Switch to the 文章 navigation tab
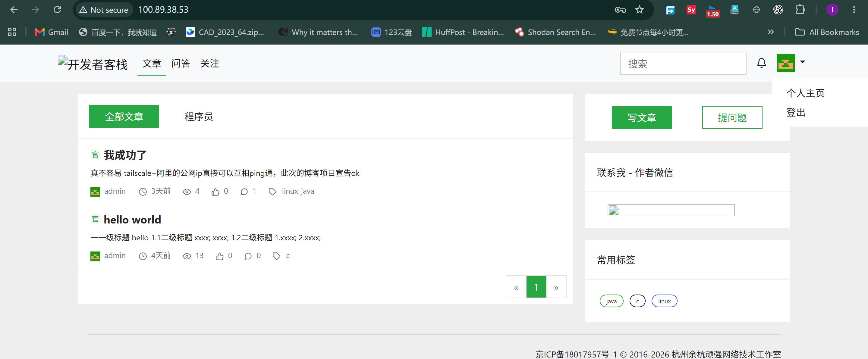Viewport: 868px width, 359px height. point(152,63)
